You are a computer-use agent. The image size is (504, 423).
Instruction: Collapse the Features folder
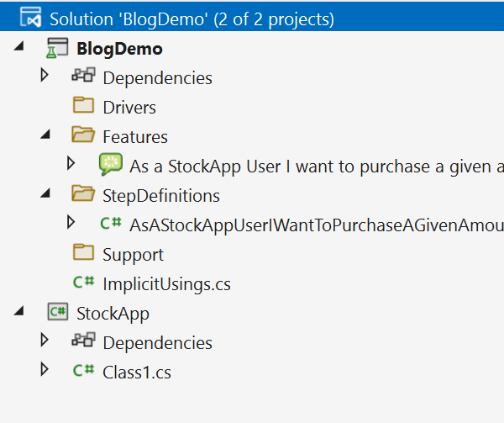click(45, 137)
